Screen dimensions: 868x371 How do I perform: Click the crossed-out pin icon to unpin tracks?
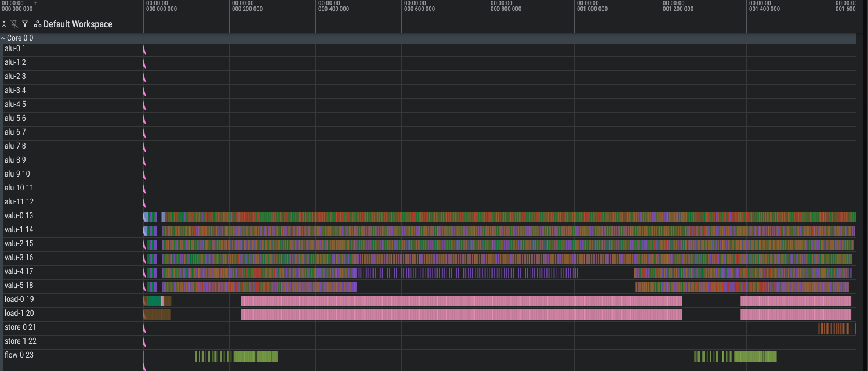(14, 24)
